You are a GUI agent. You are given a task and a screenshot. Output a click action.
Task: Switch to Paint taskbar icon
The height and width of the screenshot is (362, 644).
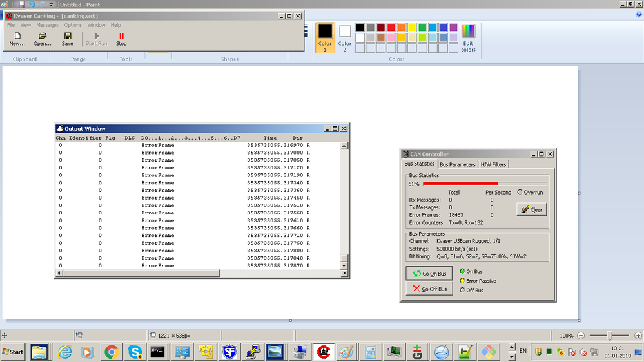coord(346,352)
